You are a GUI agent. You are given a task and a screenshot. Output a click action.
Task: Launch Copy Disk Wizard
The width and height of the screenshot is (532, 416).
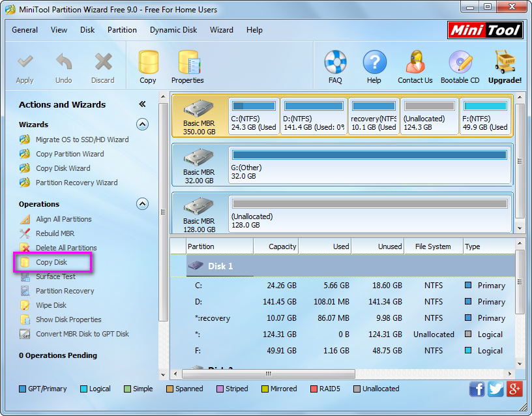[63, 168]
